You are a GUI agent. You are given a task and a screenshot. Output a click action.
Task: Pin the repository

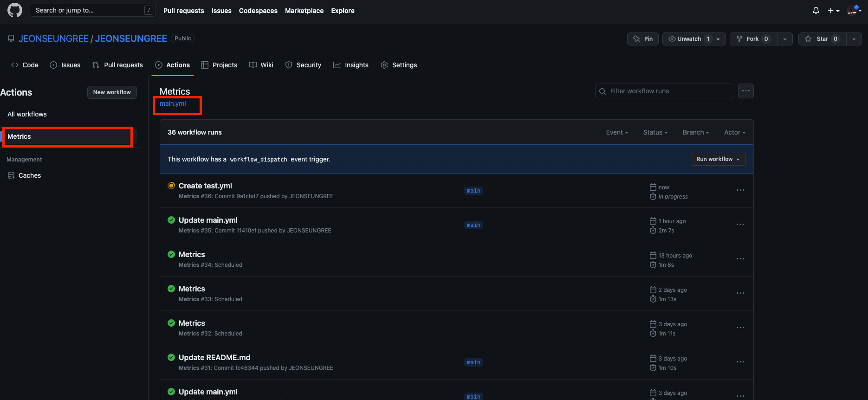point(643,39)
